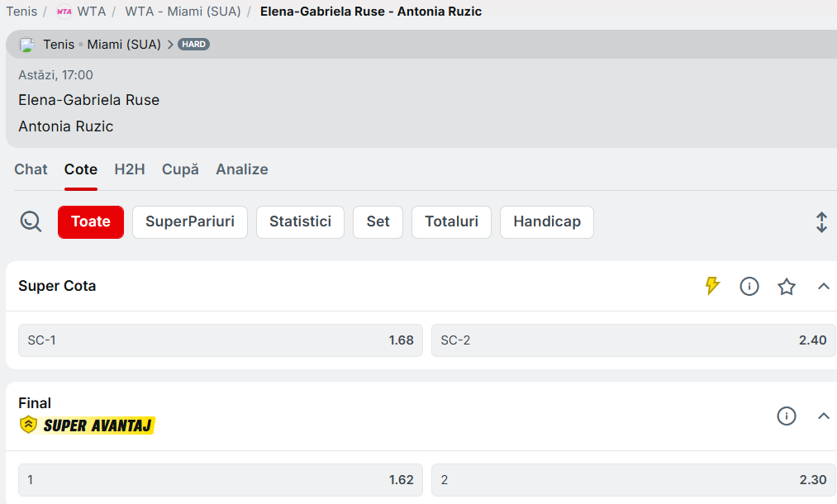Click the search markets magnifier icon
The width and height of the screenshot is (837, 504).
[31, 221]
